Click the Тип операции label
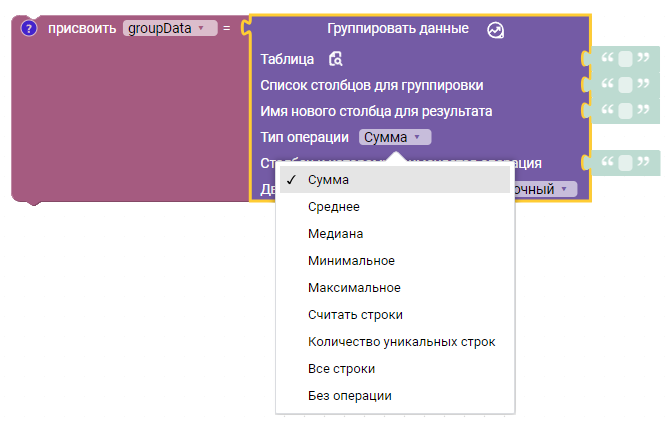The image size is (667, 422). 305,137
